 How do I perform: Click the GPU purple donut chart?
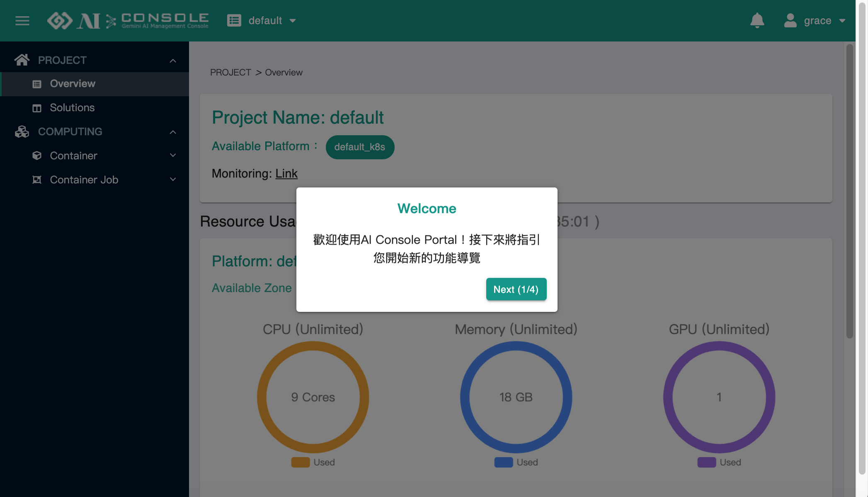pos(719,397)
